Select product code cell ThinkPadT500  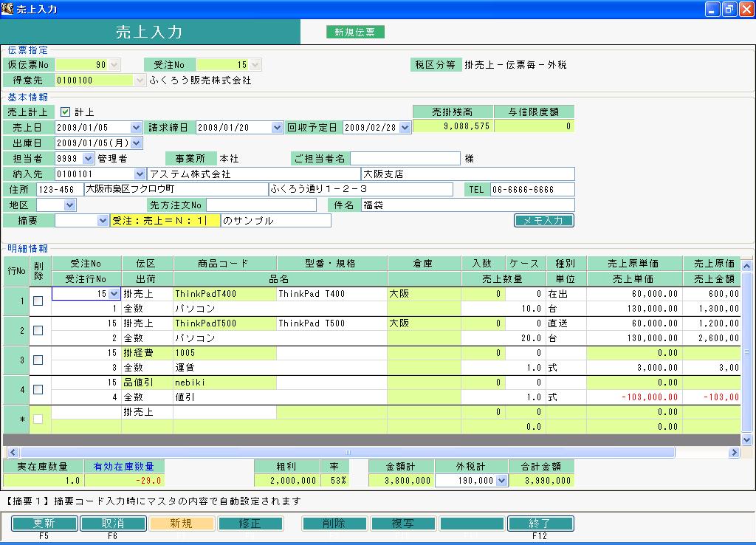pyautogui.click(x=224, y=323)
